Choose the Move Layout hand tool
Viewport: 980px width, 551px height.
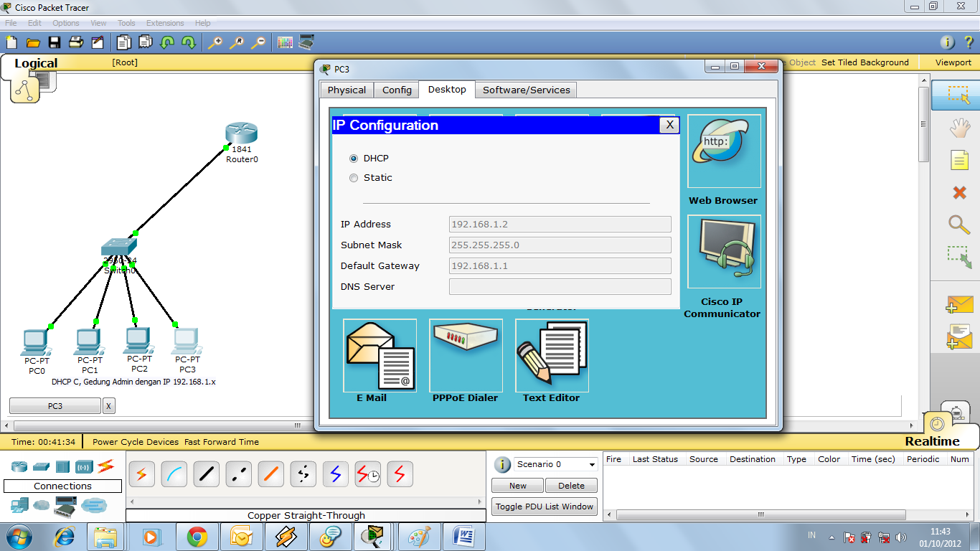[959, 128]
